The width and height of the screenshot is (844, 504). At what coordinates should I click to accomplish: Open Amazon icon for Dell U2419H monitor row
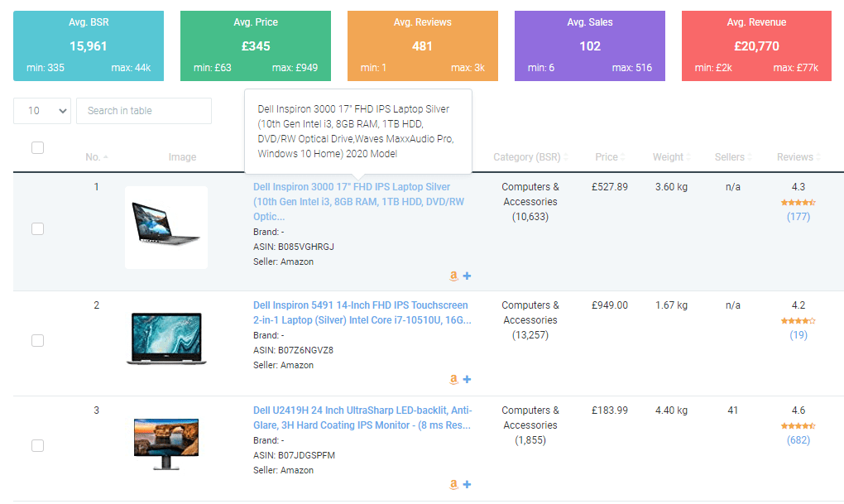(453, 484)
